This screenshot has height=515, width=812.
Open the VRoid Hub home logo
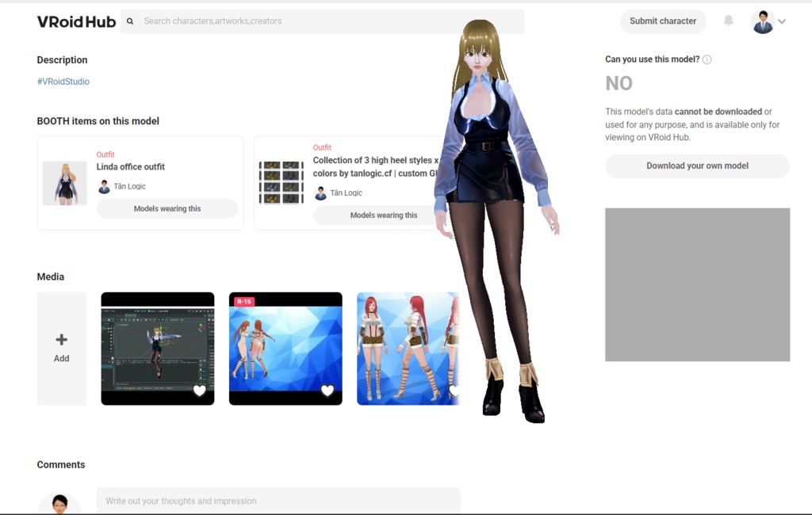(76, 21)
